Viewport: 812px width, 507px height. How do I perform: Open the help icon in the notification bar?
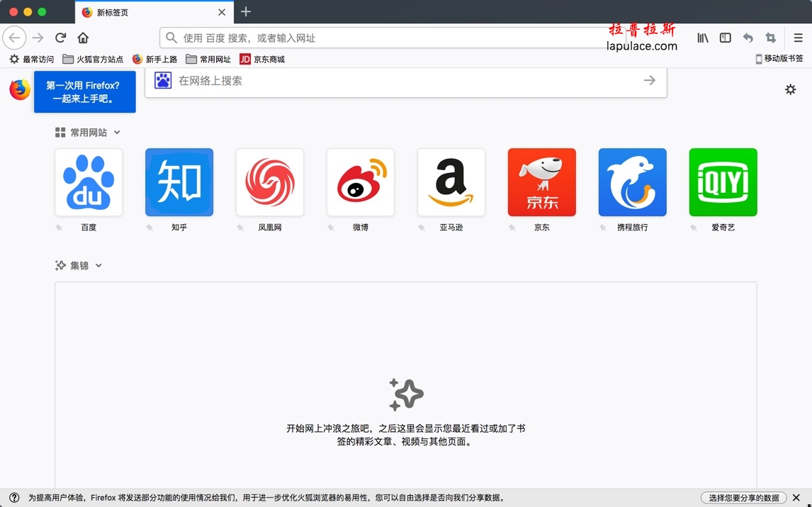coord(13,498)
